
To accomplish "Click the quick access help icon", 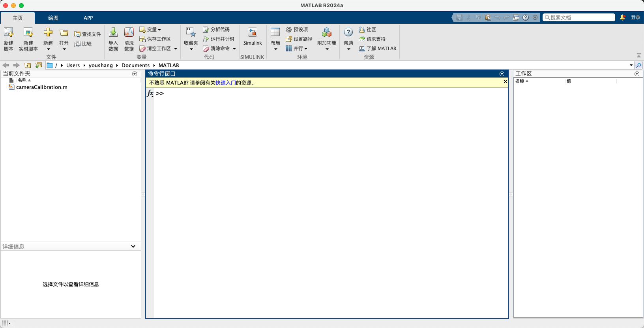I will point(526,17).
